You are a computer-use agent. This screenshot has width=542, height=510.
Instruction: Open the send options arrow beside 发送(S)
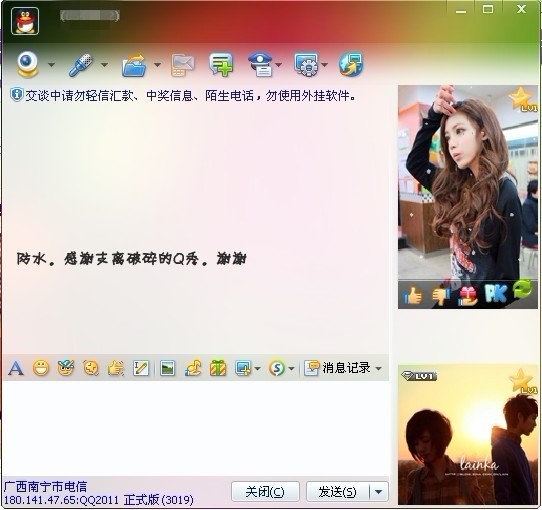click(x=379, y=492)
